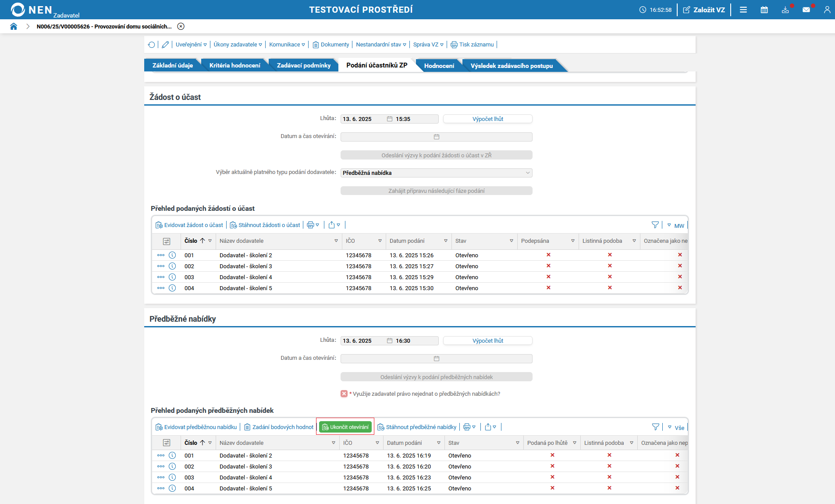Image resolution: width=835 pixels, height=504 pixels.
Task: Open filter icon in Žádosti o účast table
Action: 655,225
